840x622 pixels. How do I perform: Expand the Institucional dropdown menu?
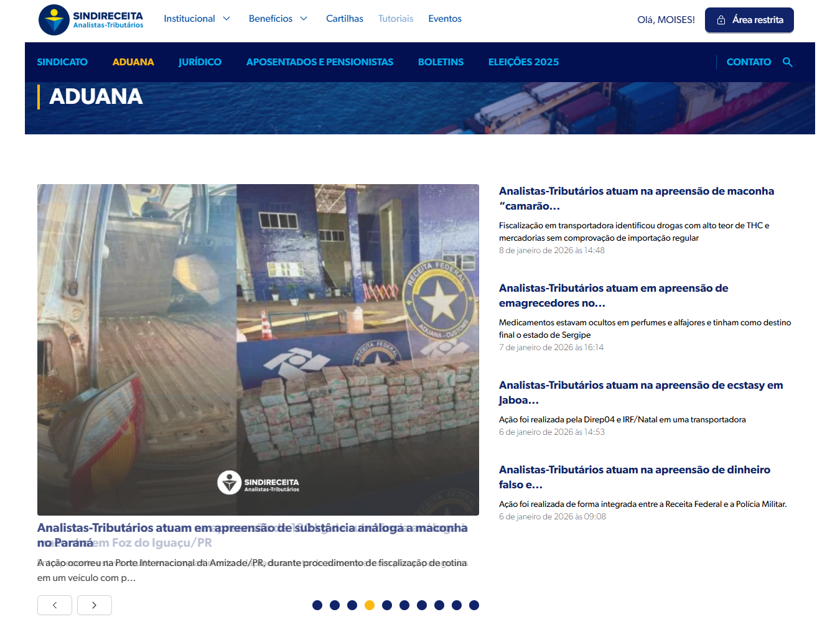coord(197,19)
